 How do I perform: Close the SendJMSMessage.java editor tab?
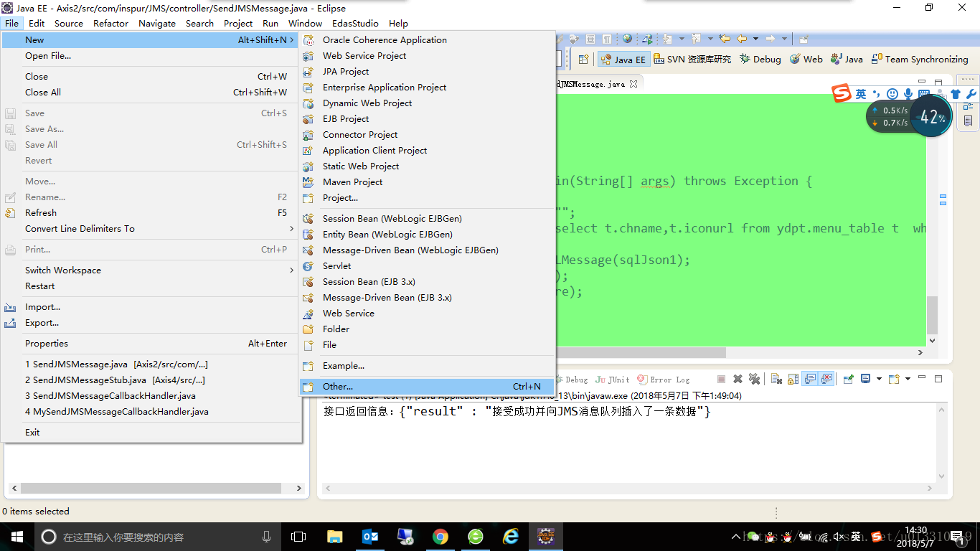click(x=633, y=84)
